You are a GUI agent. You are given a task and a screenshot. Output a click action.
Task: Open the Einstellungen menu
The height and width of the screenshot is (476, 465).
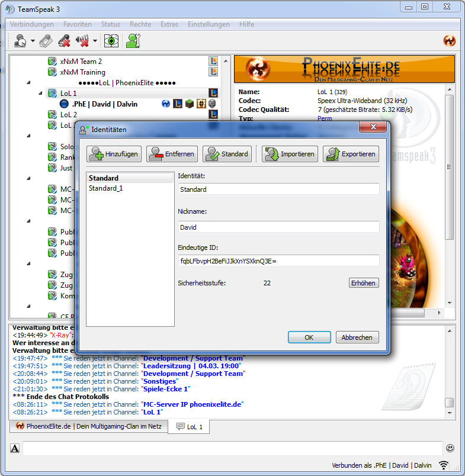(x=209, y=24)
